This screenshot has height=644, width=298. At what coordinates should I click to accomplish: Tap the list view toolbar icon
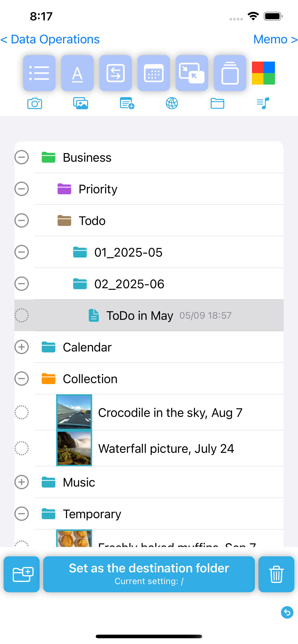click(x=39, y=73)
